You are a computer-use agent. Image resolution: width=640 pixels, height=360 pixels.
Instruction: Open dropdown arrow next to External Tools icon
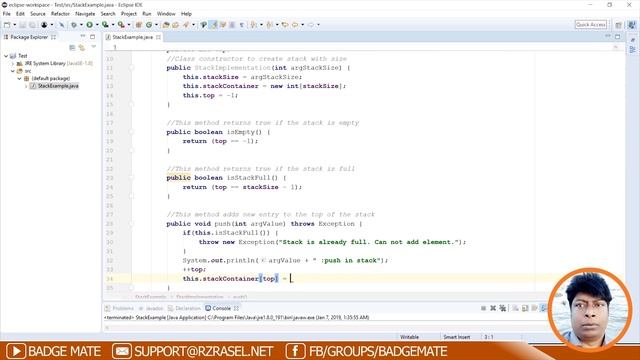(129, 25)
